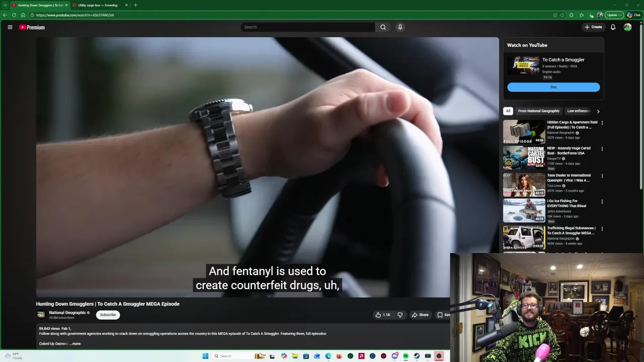This screenshot has width=644, height=362.
Task: Click the Windows taskbar search box
Action: coord(238,356)
